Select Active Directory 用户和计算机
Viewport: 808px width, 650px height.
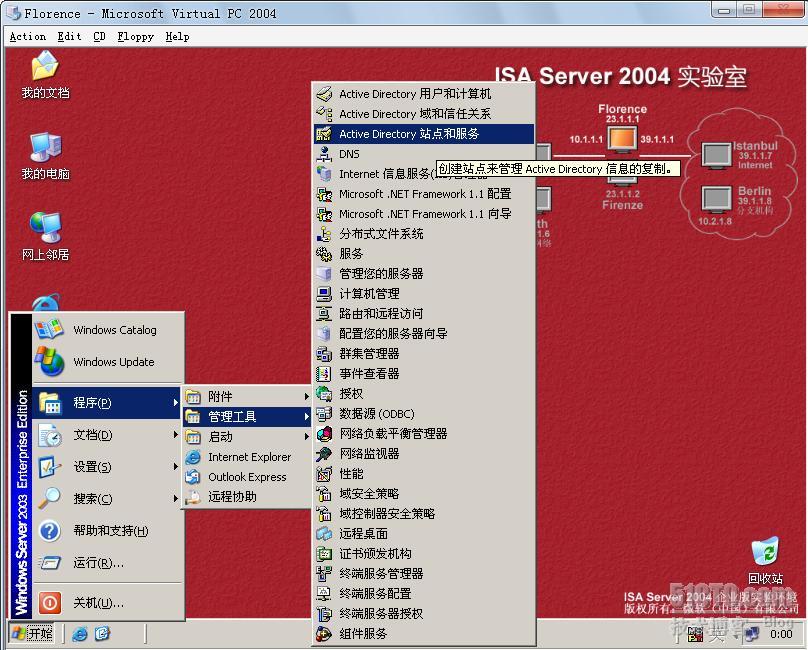click(x=424, y=94)
